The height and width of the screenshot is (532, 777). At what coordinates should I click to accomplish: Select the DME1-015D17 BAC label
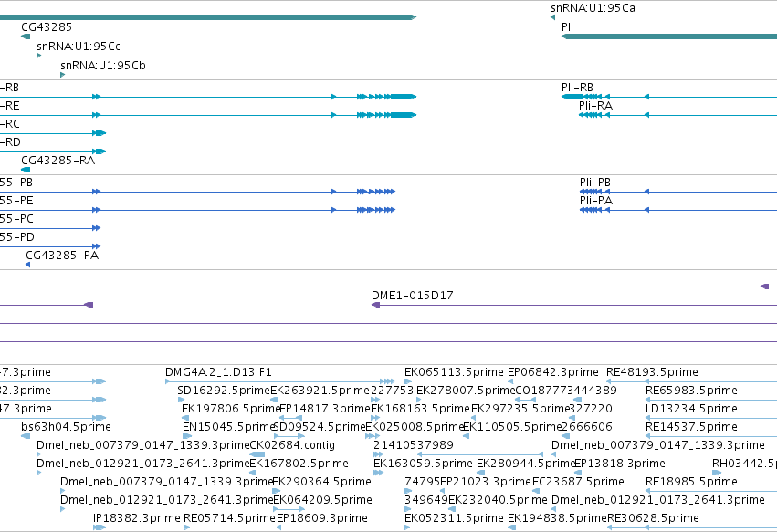point(413,296)
